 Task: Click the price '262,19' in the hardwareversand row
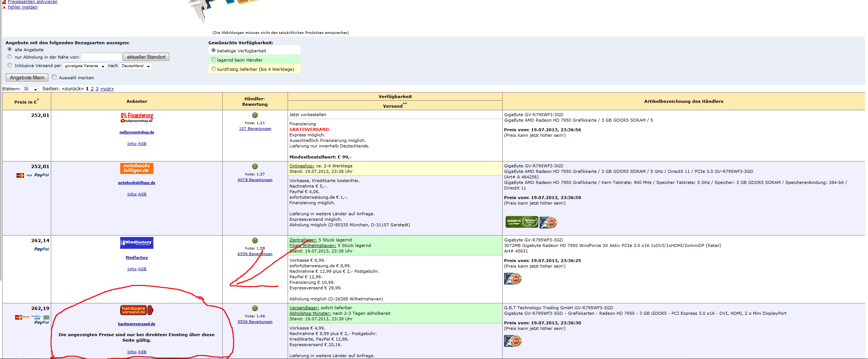[x=40, y=309]
